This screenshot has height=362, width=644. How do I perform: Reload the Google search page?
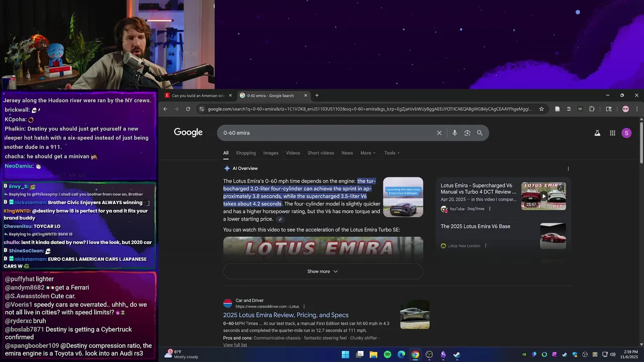pos(188,109)
